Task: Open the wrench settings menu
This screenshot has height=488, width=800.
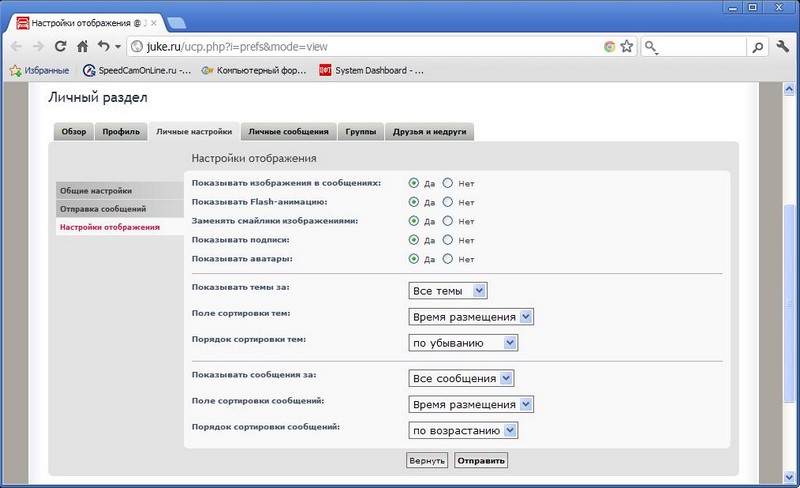Action: (782, 46)
